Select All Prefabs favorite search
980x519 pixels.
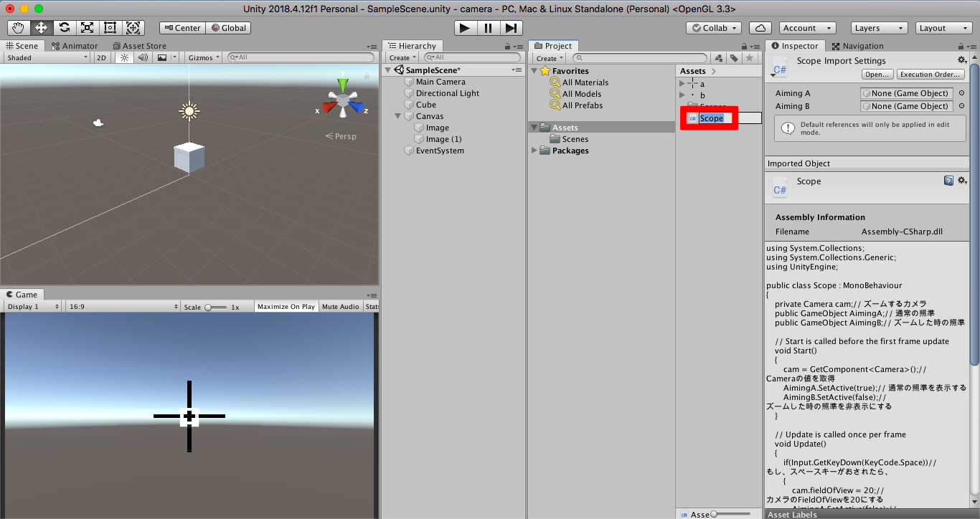point(583,105)
